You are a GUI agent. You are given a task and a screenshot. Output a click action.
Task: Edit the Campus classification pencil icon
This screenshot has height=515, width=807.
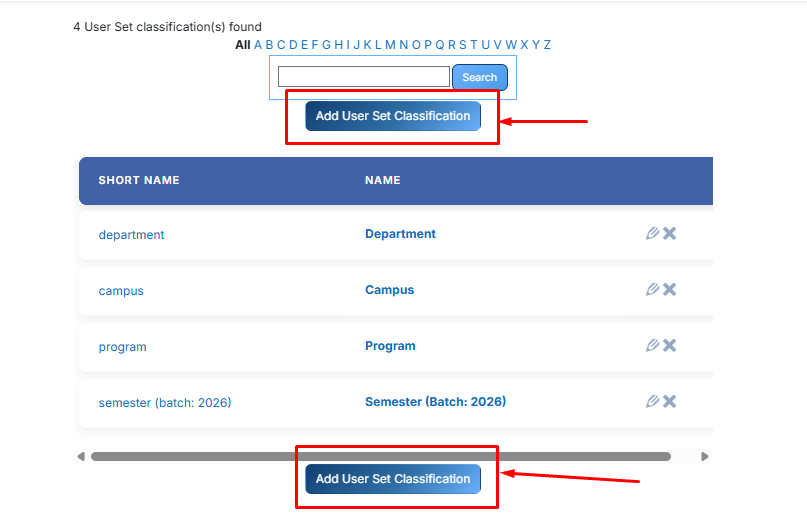pos(653,290)
